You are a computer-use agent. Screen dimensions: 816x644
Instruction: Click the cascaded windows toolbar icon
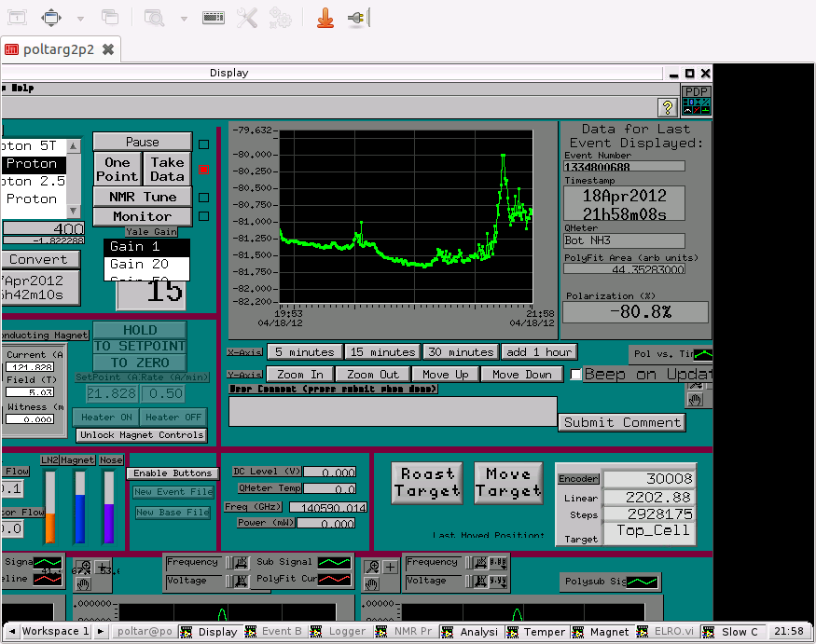[x=110, y=18]
